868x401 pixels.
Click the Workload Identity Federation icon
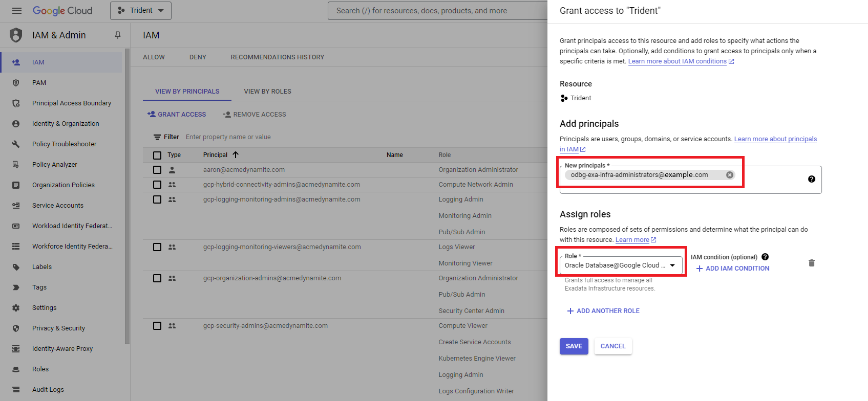[x=16, y=226]
